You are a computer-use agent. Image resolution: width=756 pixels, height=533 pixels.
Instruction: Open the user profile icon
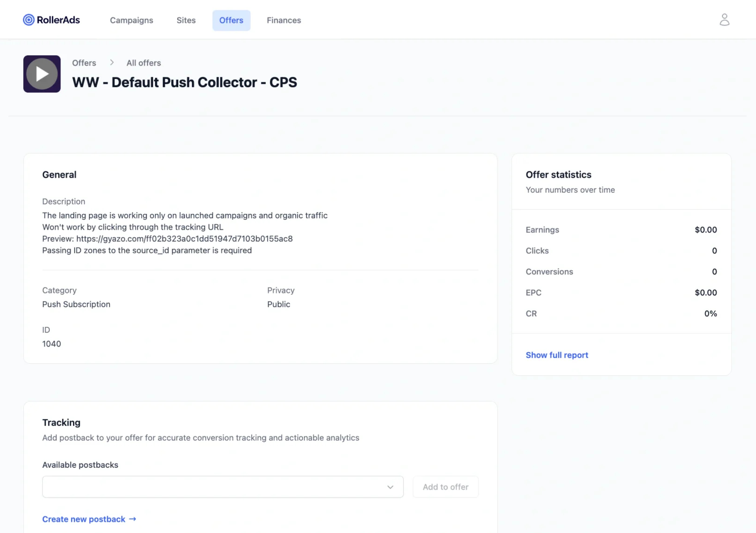point(724,20)
